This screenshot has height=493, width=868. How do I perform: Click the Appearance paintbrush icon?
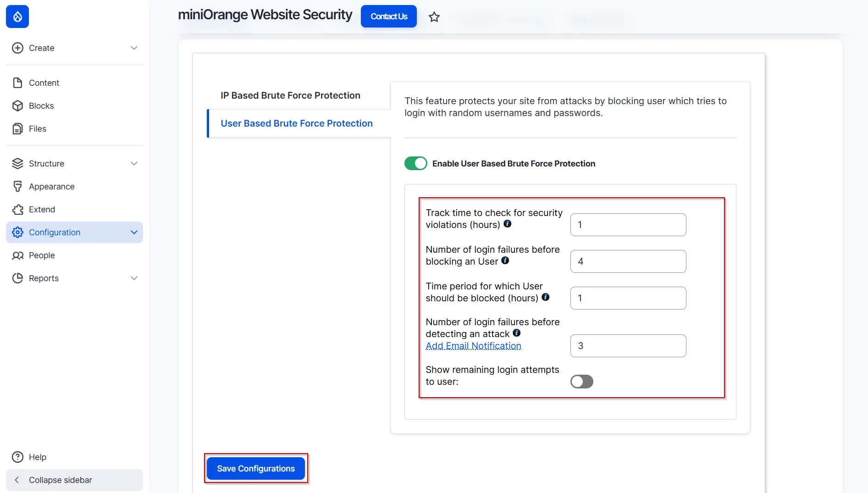(x=17, y=187)
